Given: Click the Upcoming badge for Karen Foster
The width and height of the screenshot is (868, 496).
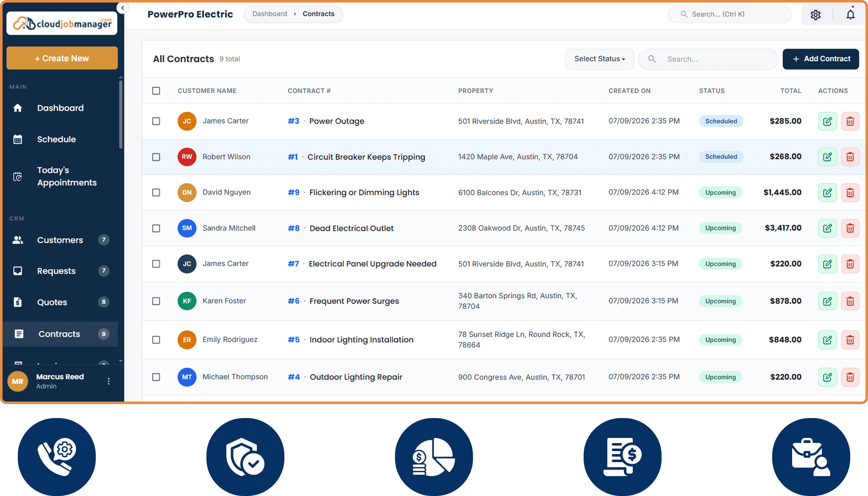Looking at the screenshot, I should point(721,301).
